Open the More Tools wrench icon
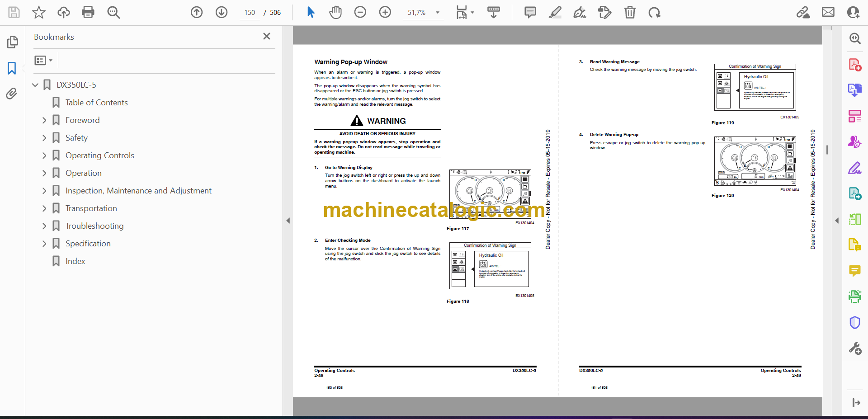The image size is (868, 419). click(x=854, y=348)
